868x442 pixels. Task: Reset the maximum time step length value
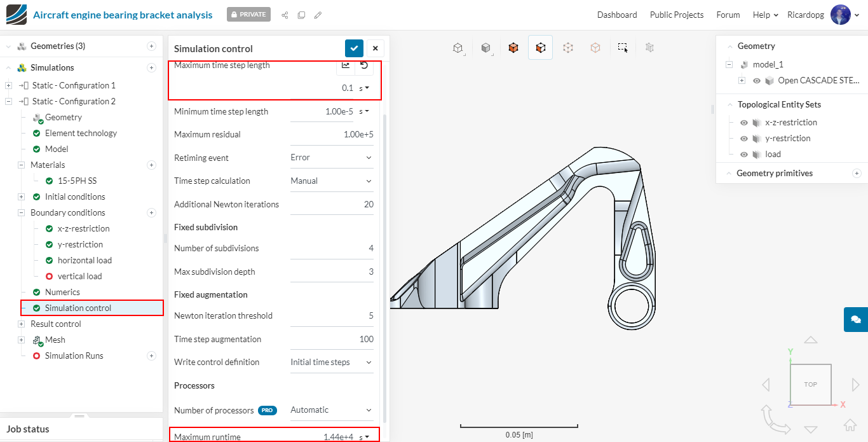pyautogui.click(x=364, y=65)
